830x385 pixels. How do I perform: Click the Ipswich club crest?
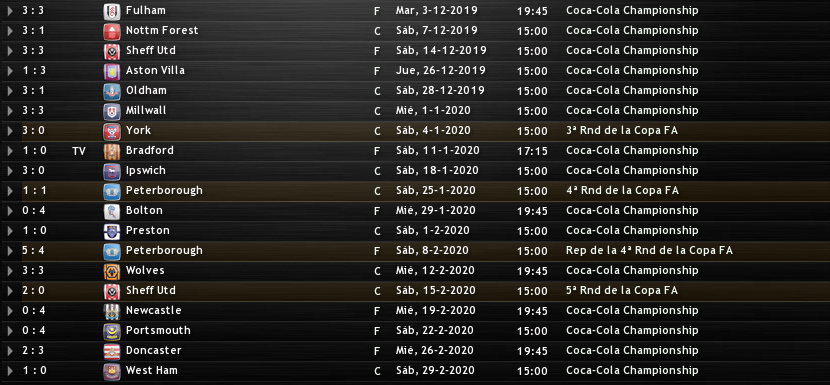tap(112, 171)
